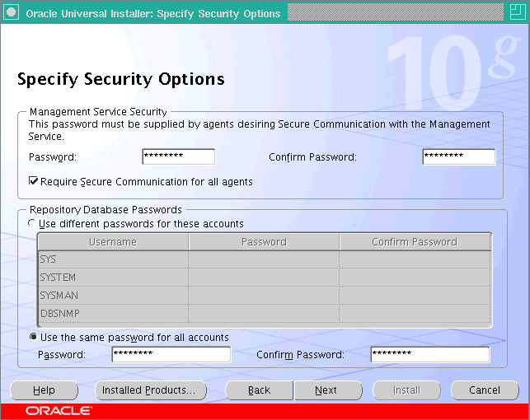Select the SYS username row
Viewport: 530px width, 420px height.
click(113, 259)
